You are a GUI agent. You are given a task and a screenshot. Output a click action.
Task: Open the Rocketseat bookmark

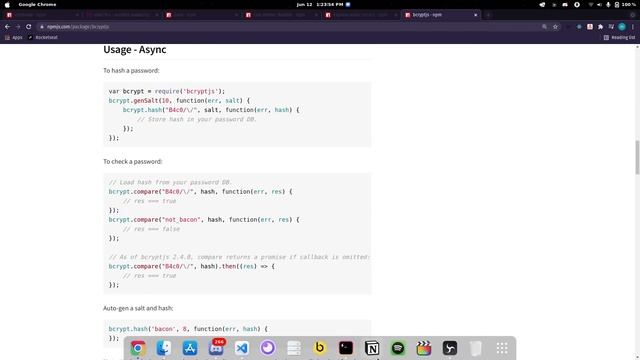43,37
